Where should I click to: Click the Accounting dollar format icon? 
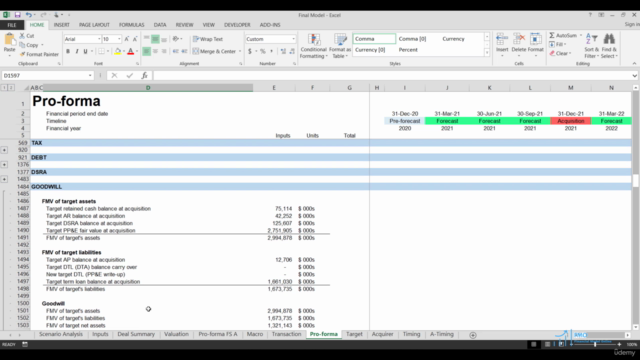click(250, 51)
